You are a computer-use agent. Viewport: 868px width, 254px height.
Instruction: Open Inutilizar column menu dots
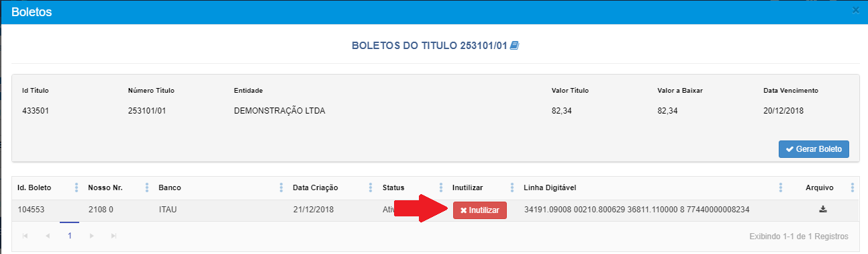[x=512, y=187]
